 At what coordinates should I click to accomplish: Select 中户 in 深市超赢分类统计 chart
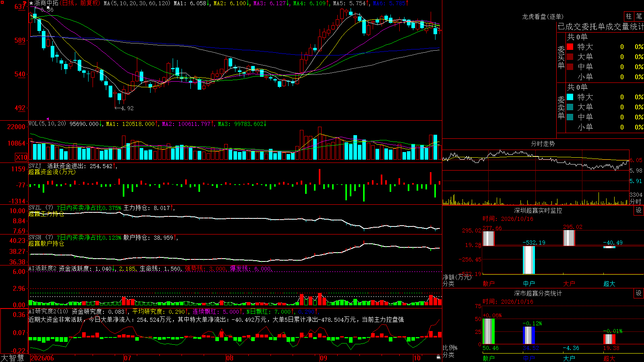tap(529, 358)
